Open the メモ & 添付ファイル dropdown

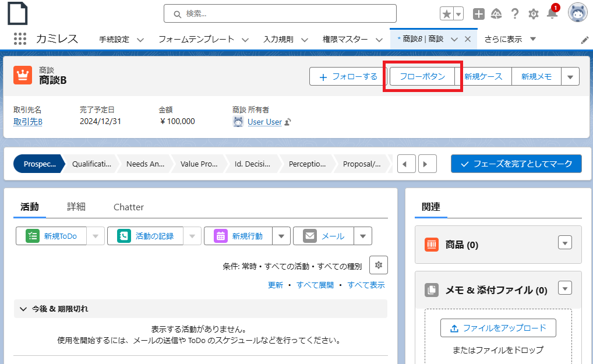[x=565, y=288]
